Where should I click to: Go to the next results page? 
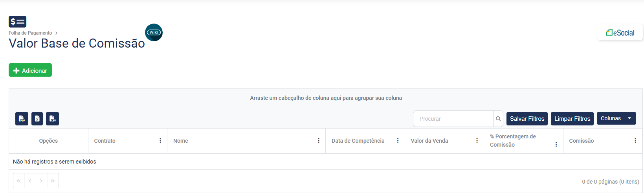point(41,181)
